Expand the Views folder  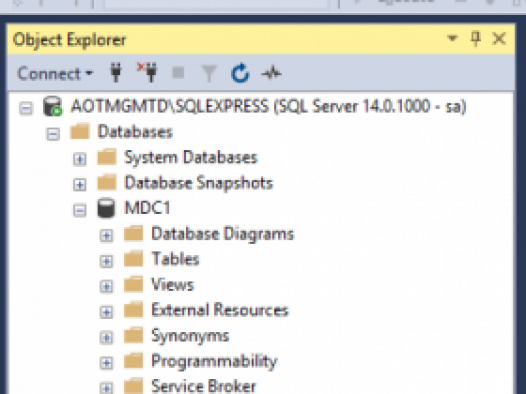[x=106, y=286]
